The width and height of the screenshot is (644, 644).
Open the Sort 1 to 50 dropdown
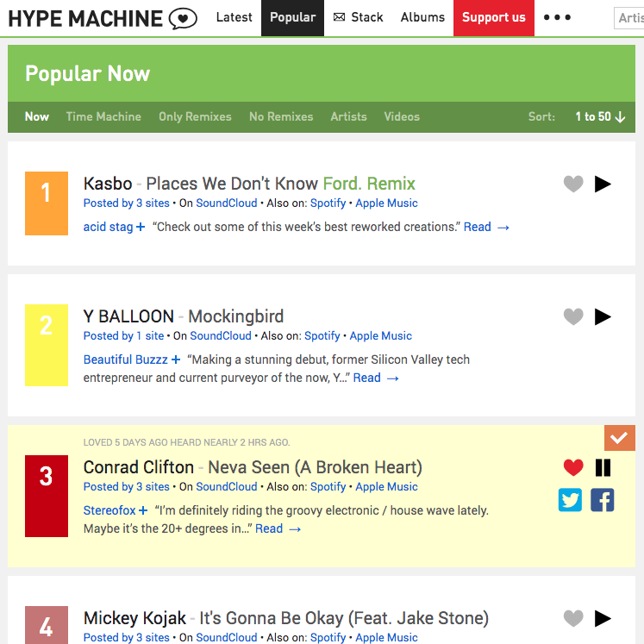coord(600,116)
